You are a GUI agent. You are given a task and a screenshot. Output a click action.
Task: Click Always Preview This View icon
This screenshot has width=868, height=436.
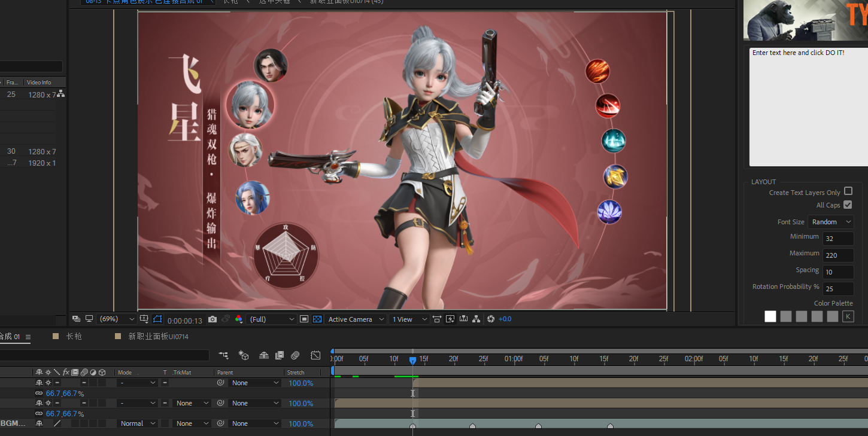click(76, 319)
